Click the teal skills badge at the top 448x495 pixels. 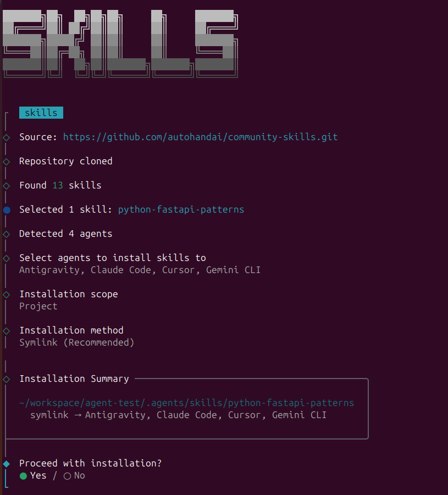[x=41, y=112]
